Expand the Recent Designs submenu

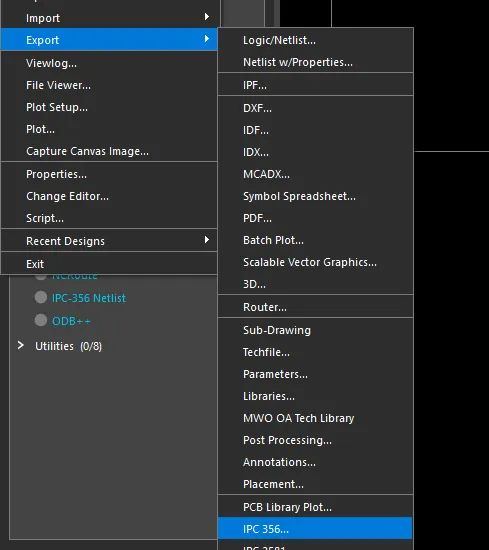pyautogui.click(x=109, y=241)
